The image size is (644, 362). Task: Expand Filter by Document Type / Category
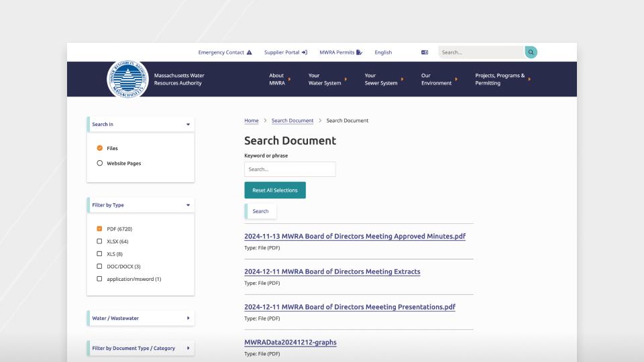(188, 348)
